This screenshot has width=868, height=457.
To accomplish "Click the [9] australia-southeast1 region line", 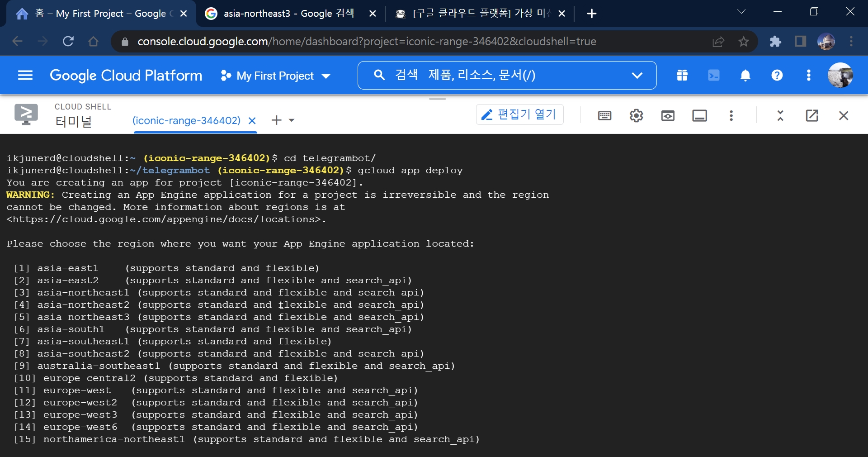I will (x=234, y=366).
